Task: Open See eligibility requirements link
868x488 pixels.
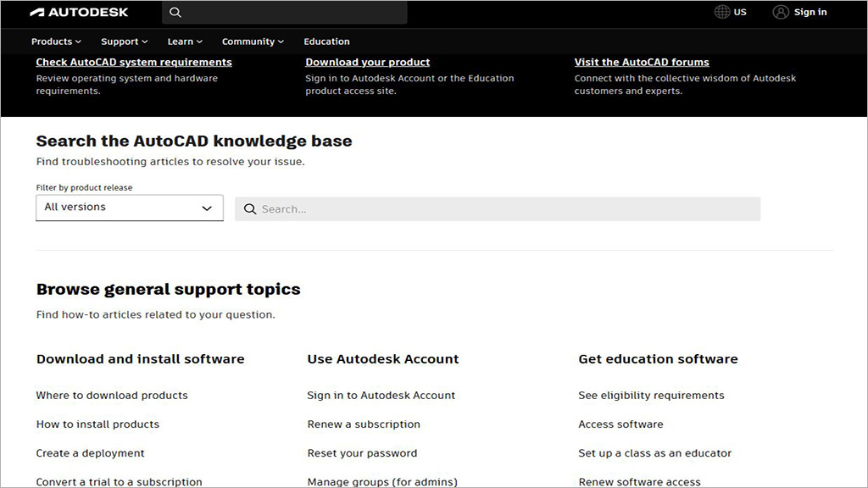Action: (x=651, y=396)
